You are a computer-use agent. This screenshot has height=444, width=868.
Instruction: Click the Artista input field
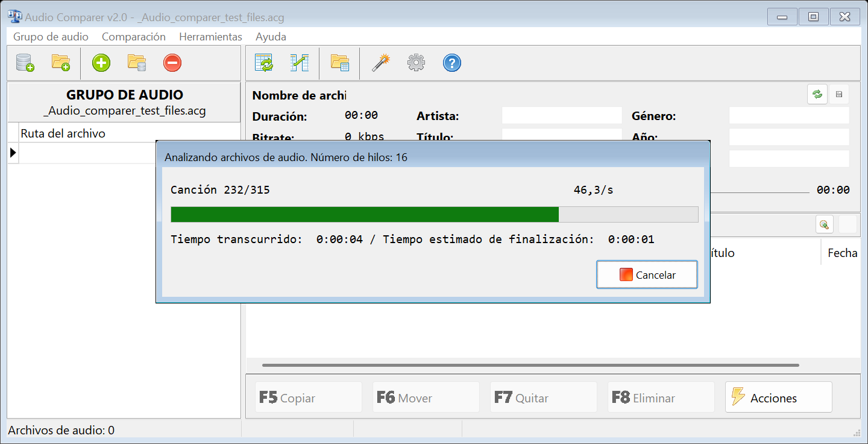562,115
